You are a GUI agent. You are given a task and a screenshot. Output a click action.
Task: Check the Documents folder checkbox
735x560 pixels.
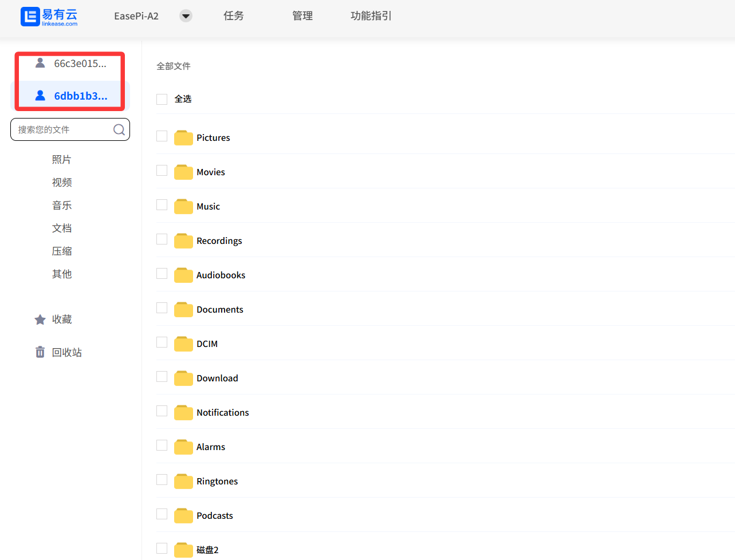[162, 308]
